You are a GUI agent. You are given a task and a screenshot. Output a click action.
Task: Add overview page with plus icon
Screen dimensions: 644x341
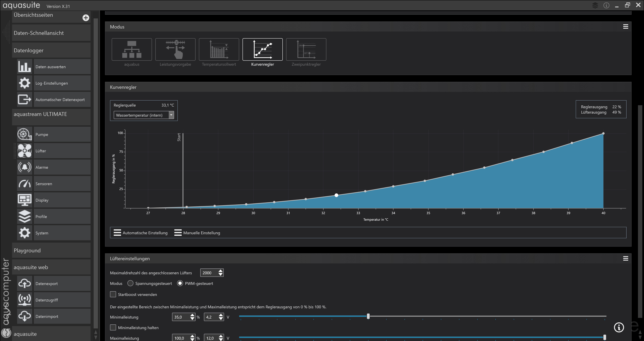click(86, 18)
